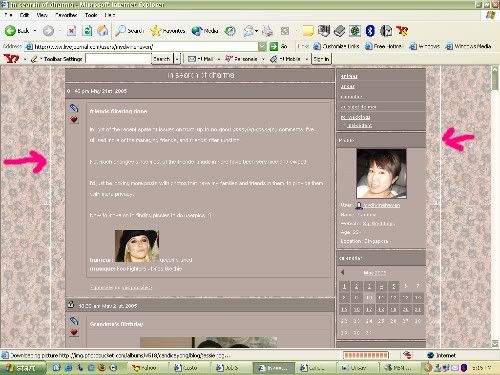This screenshot has width=500, height=375.
Task: Click inside the Yahoo toolbar search field
Action: pyautogui.click(x=118, y=59)
